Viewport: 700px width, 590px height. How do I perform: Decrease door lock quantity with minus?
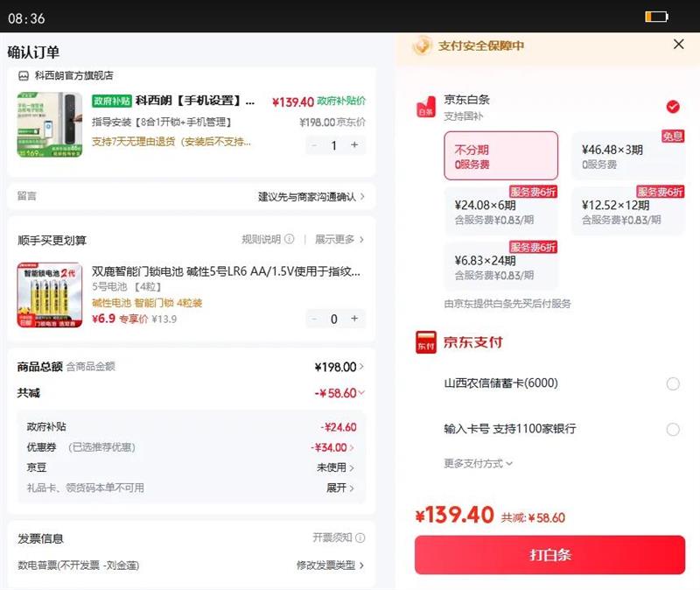(314, 145)
